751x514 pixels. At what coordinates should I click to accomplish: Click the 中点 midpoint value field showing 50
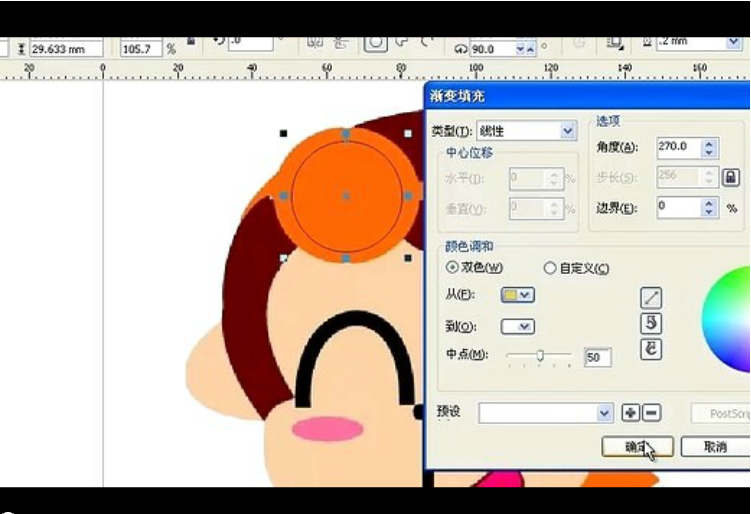point(598,357)
